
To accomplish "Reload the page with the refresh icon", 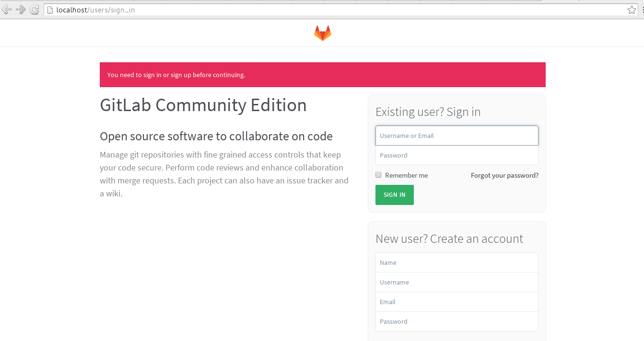I will tap(35, 10).
